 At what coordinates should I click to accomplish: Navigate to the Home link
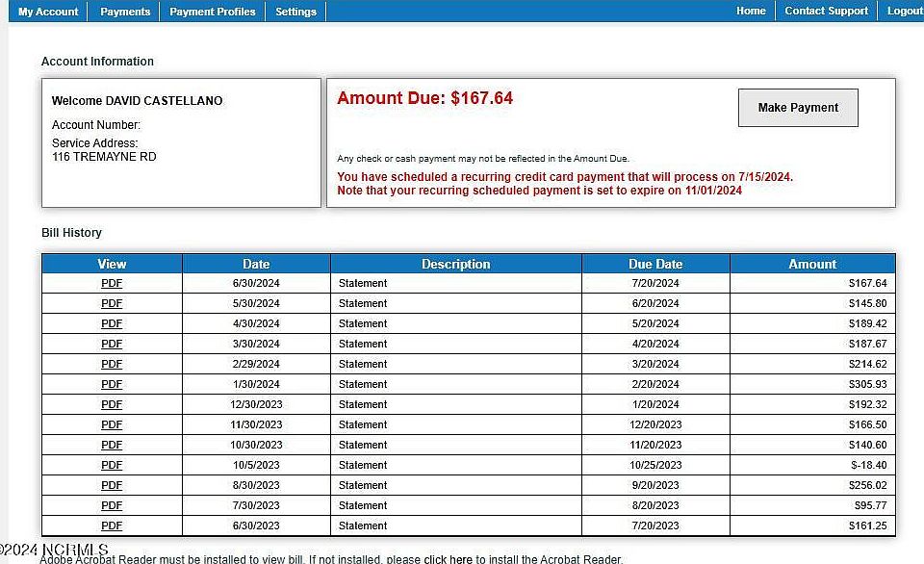[751, 11]
